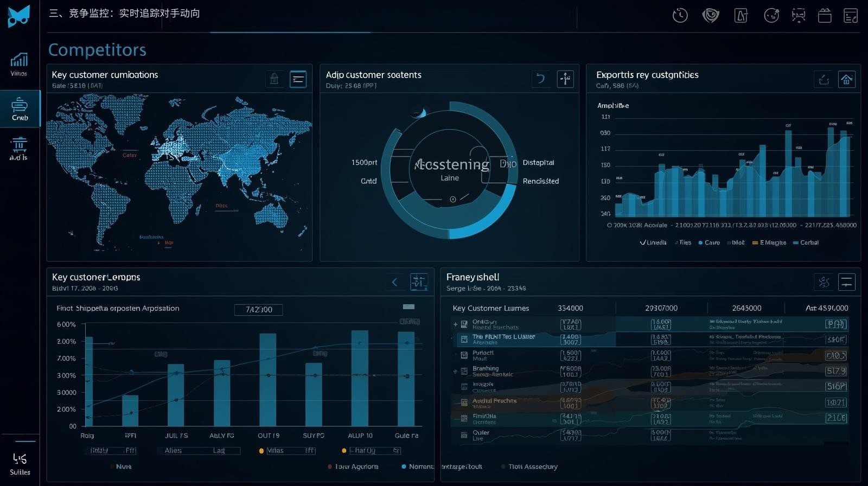The height and width of the screenshot is (486, 868).
Task: Click the last-column value 517.9 in Branhing row
Action: [836, 371]
